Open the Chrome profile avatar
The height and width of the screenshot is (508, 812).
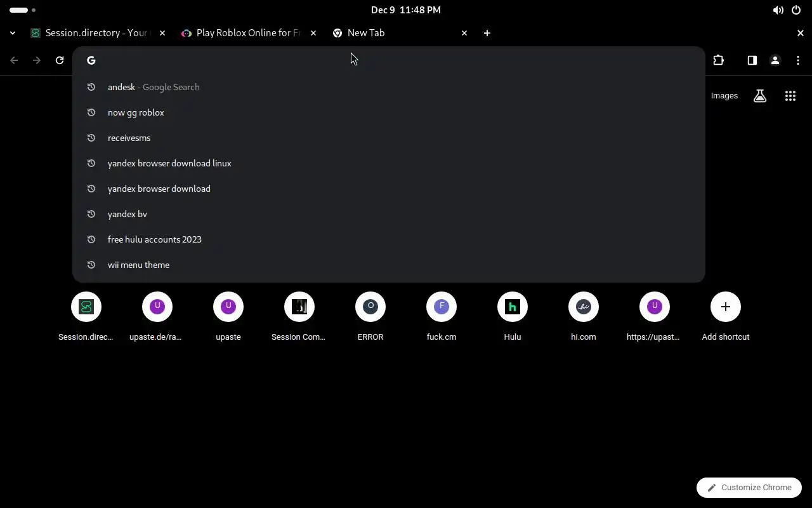coord(775,60)
